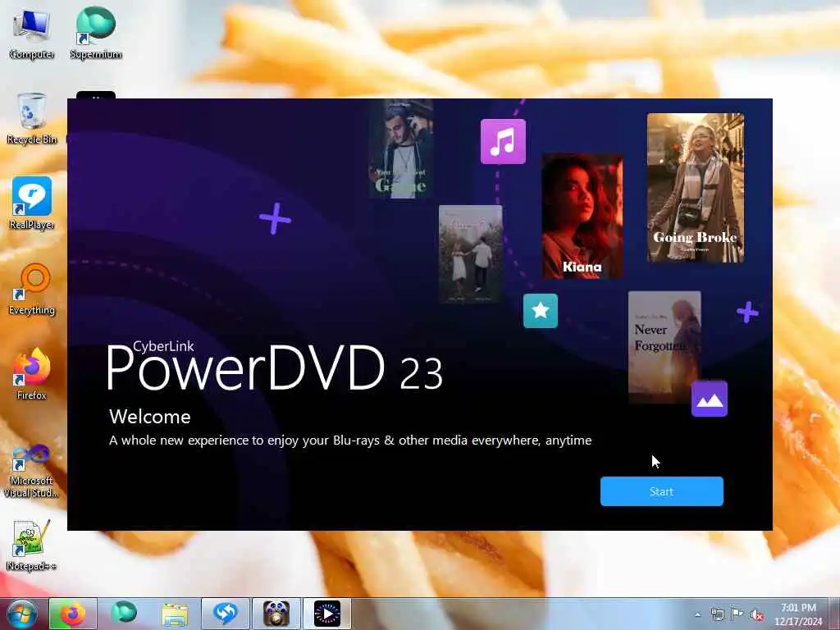Select the Recycle Bin desktop icon
Screen dimensions: 840x630
tap(32, 119)
